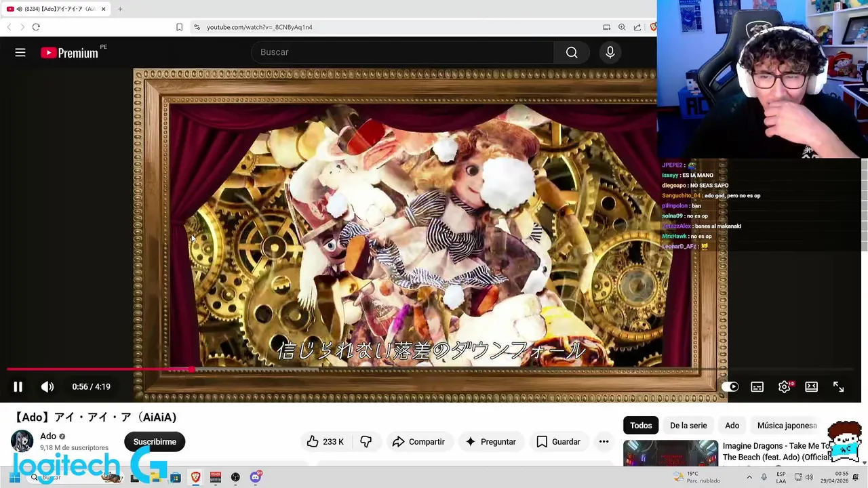Image resolution: width=868 pixels, height=488 pixels.
Task: Toggle subtitles/closed captions
Action: point(757,386)
